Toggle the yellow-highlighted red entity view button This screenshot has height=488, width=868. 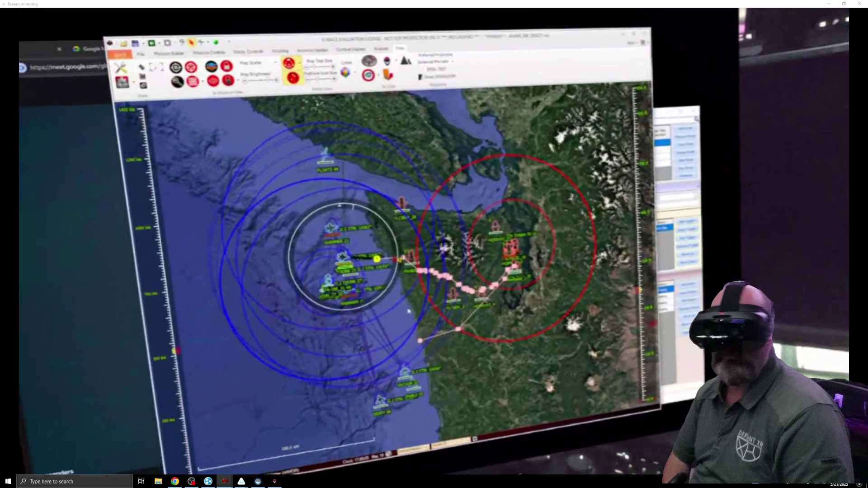pyautogui.click(x=288, y=63)
